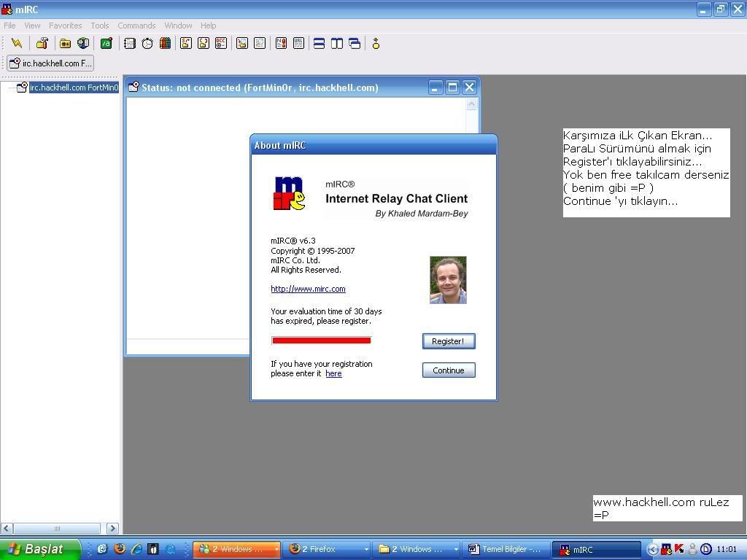747x560 pixels.
Task: Click the DCC Chat toolbar icon
Action: point(204,44)
